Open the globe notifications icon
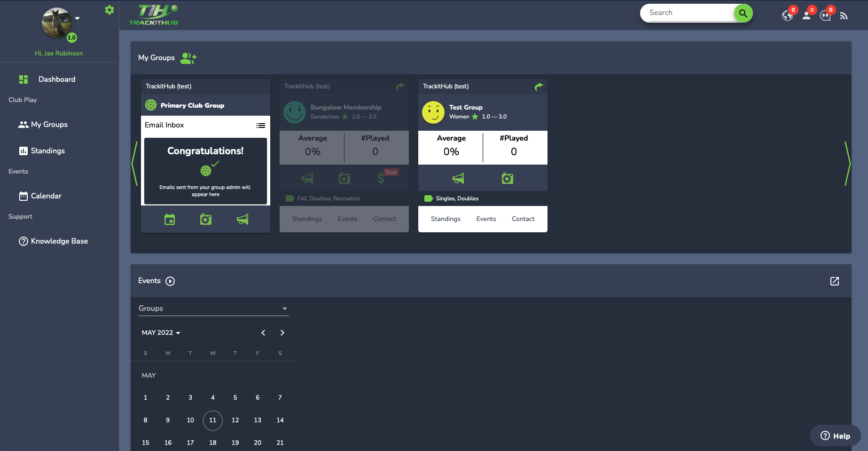868x451 pixels. pyautogui.click(x=788, y=16)
